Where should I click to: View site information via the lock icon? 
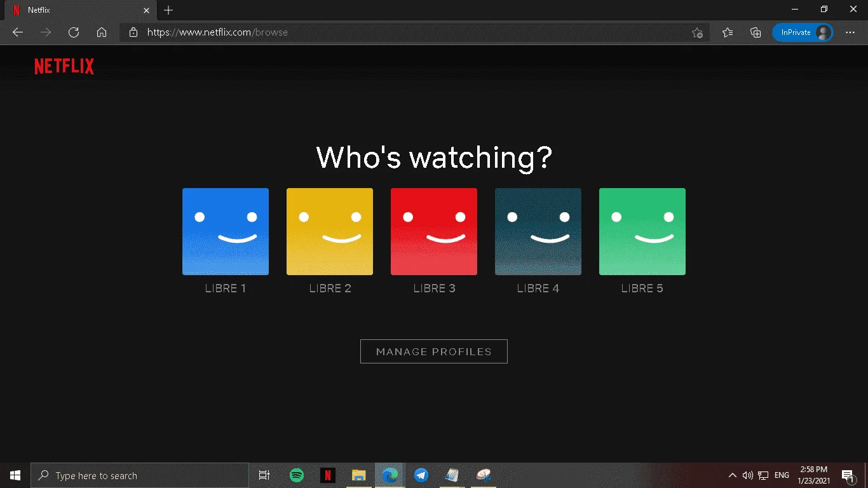[x=133, y=32]
